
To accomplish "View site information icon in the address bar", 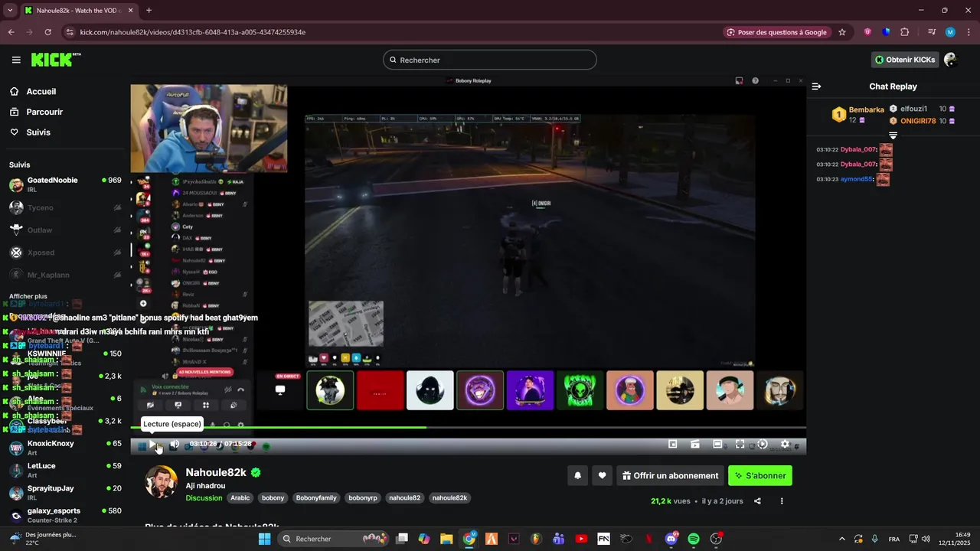I will click(70, 32).
